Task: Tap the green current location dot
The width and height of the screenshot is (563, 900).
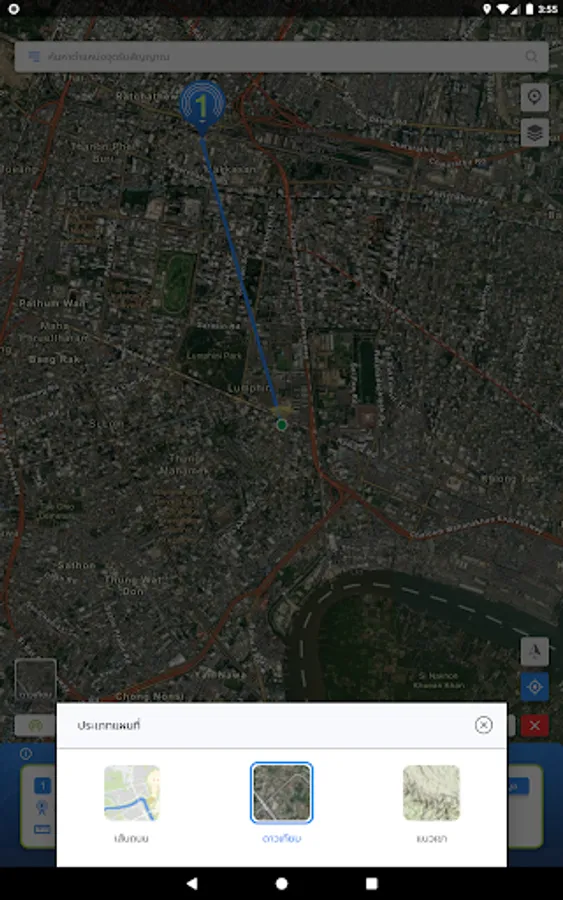Action: 281,425
